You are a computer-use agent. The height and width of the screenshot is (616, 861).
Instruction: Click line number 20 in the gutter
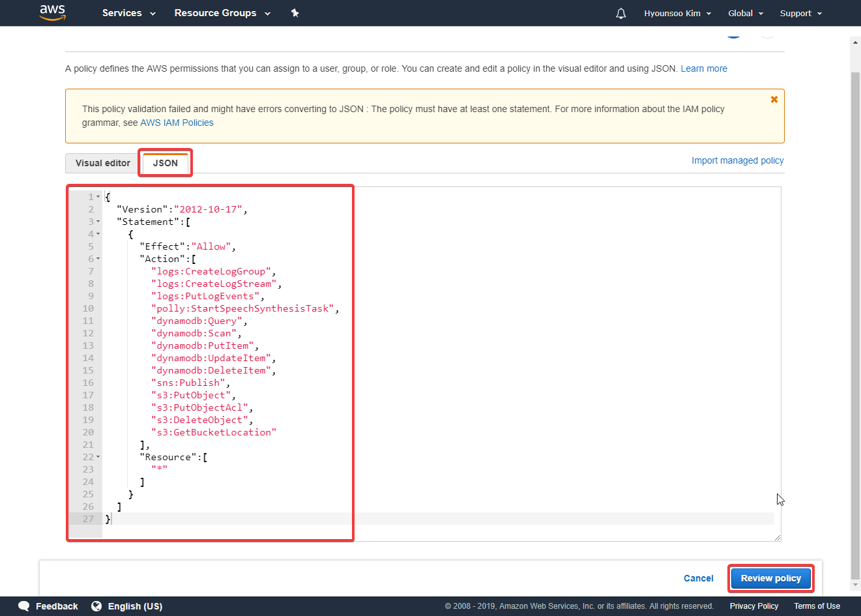pos(88,432)
